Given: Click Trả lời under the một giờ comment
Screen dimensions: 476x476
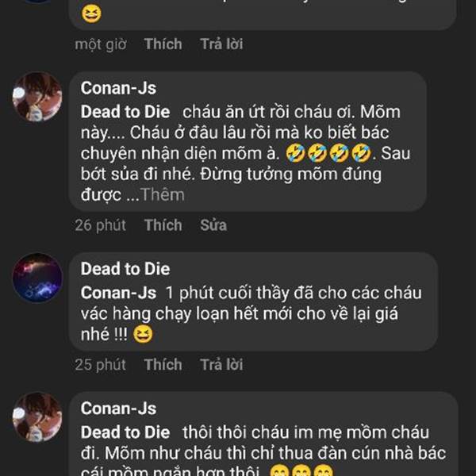Looking at the screenshot, I should [221, 44].
